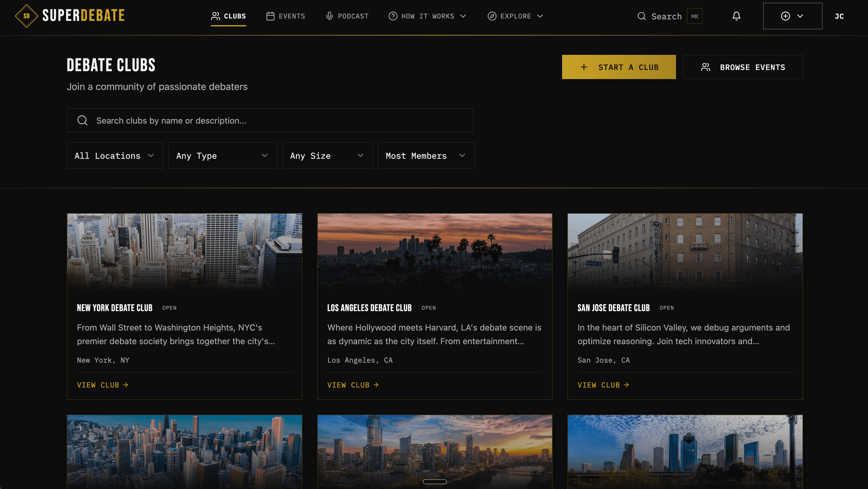Click the microphone Podcast icon

(329, 16)
